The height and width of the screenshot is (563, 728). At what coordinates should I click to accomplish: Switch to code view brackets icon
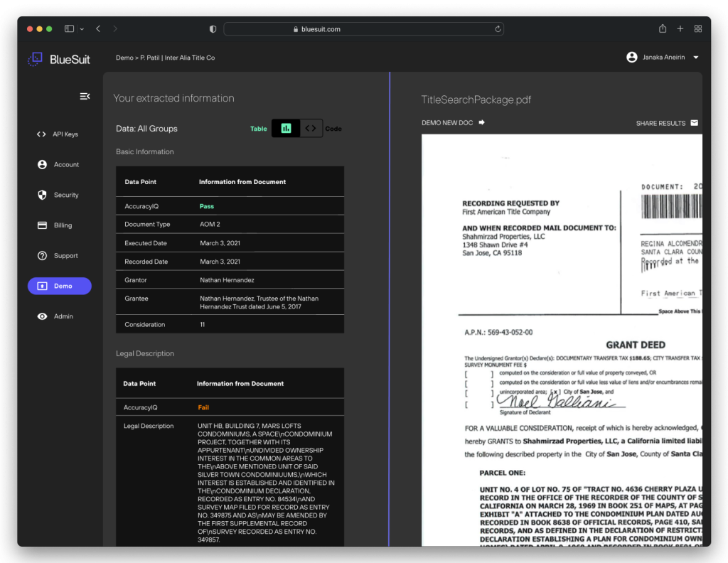[x=311, y=129]
